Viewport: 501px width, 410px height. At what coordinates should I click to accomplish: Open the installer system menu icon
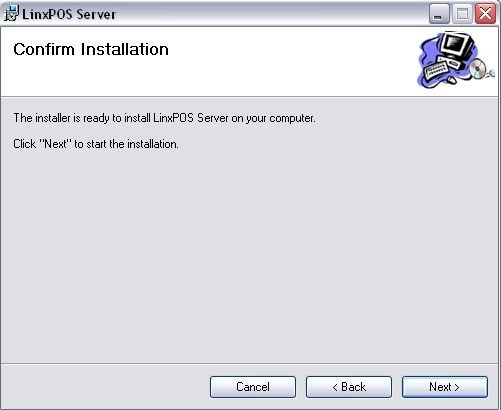(x=11, y=14)
